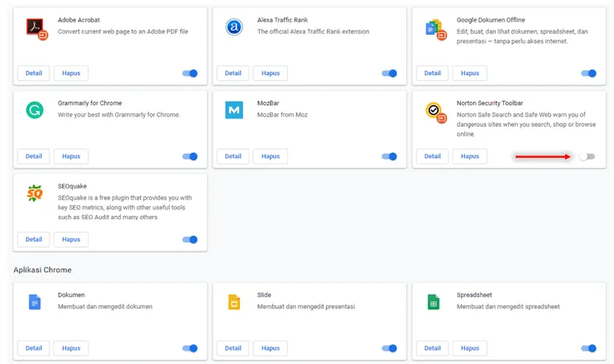Click the Alexa Traffic Rank icon
Screen dimensions: 614x364
(x=234, y=27)
